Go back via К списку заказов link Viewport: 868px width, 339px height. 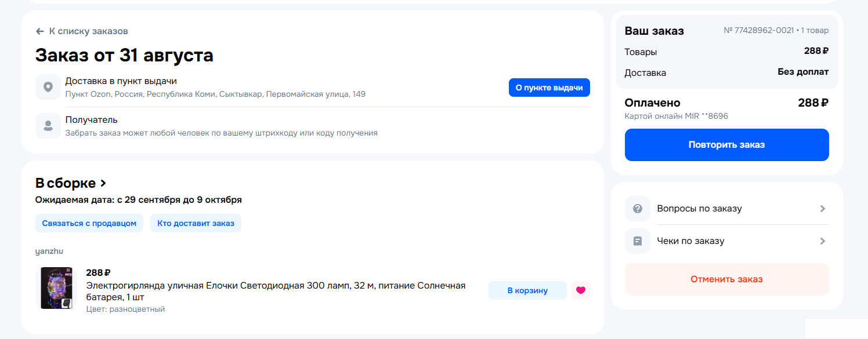(x=88, y=31)
